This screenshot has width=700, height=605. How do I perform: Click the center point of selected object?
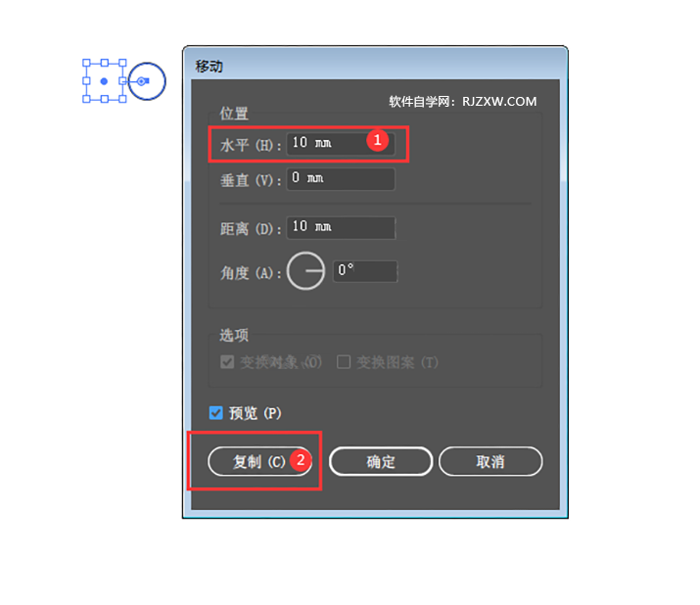point(104,81)
